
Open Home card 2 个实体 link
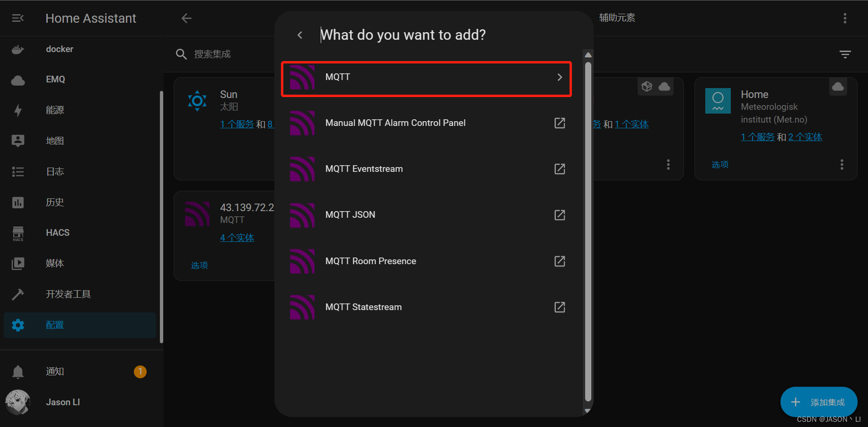(805, 137)
